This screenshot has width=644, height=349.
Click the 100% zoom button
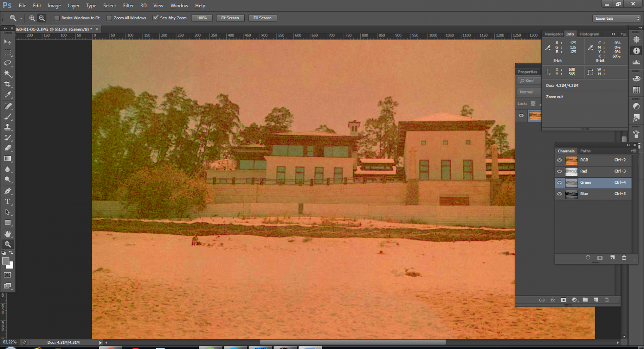coord(202,18)
